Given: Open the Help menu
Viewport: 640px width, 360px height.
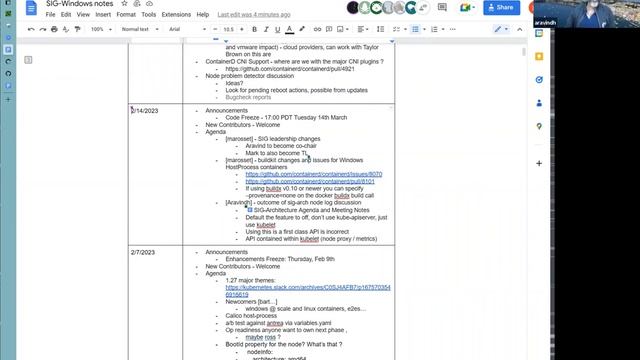Looking at the screenshot, I should (x=202, y=15).
